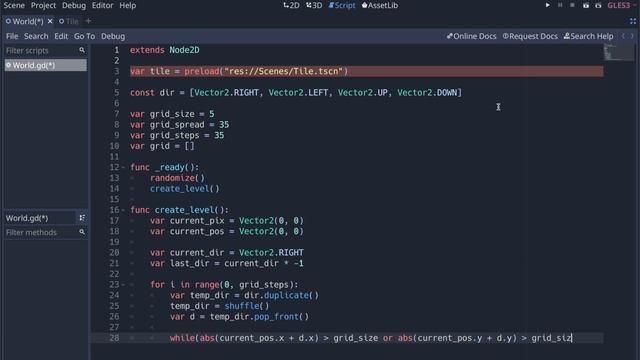Pause the running scene

coord(560,5)
